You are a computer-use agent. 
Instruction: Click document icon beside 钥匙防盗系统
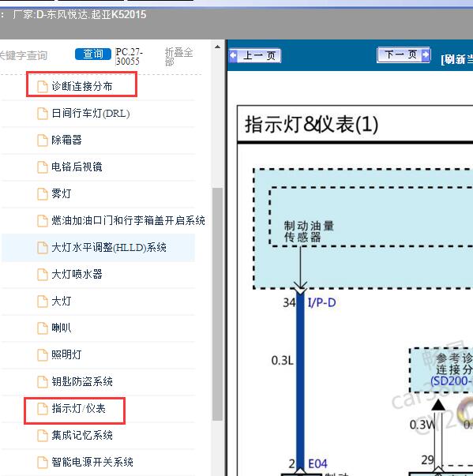(x=43, y=381)
